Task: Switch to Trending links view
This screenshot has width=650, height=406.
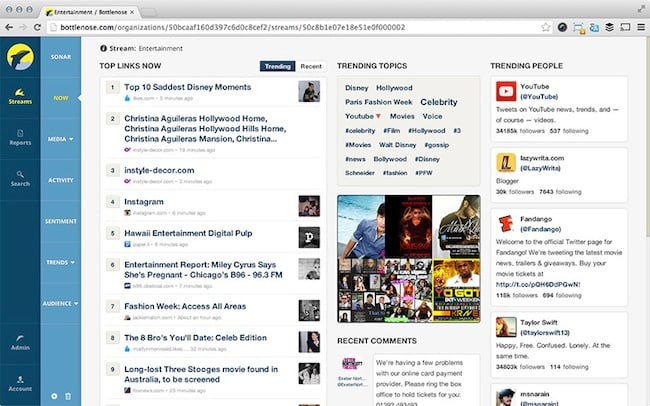Action: 277,66
